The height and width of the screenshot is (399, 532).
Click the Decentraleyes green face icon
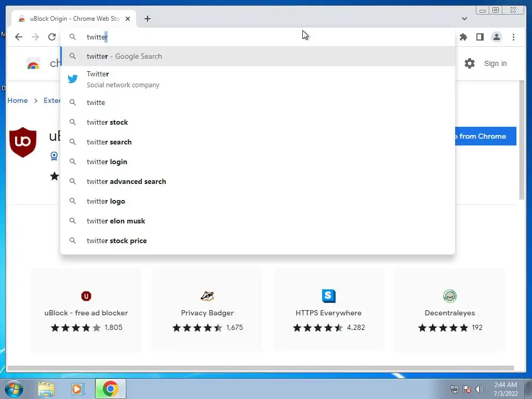coord(450,296)
